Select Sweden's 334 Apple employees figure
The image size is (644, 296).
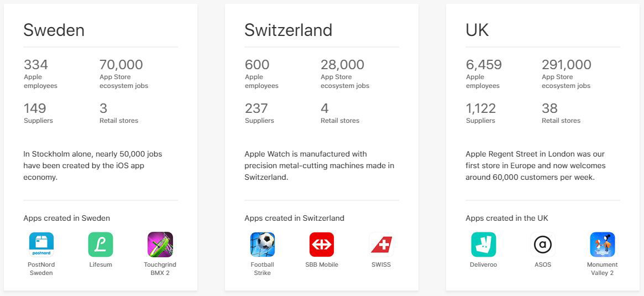pos(36,65)
